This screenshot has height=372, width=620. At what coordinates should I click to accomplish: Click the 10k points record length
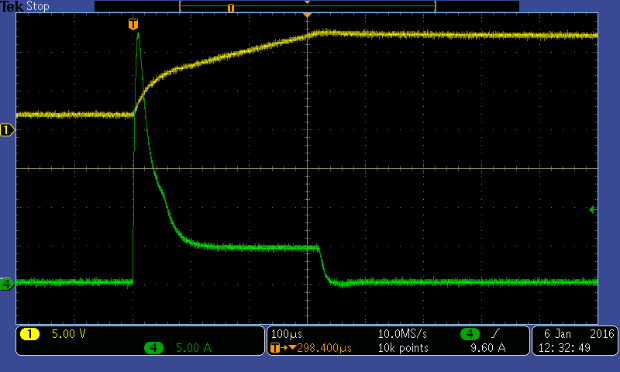pyautogui.click(x=403, y=348)
